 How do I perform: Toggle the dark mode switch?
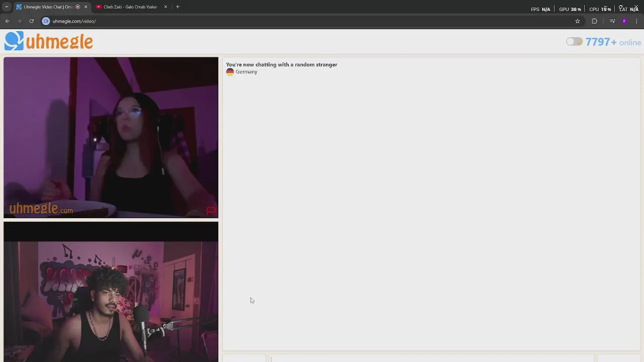click(574, 42)
